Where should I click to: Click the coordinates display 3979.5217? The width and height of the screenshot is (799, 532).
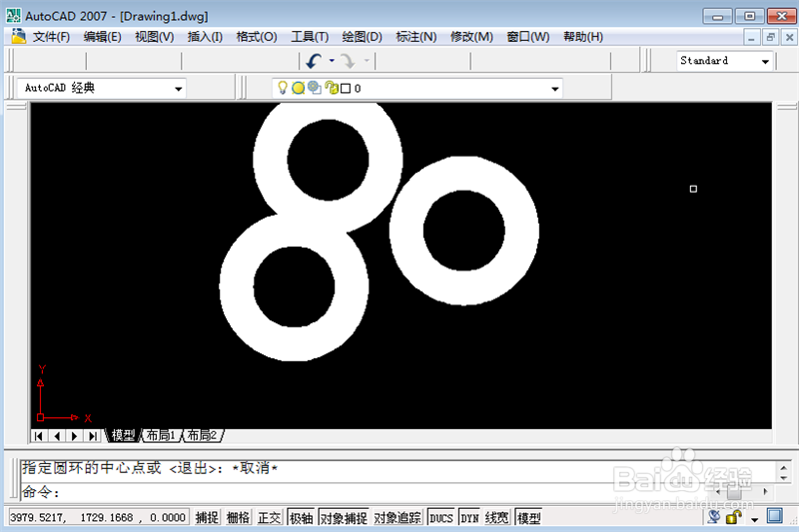tap(98, 518)
